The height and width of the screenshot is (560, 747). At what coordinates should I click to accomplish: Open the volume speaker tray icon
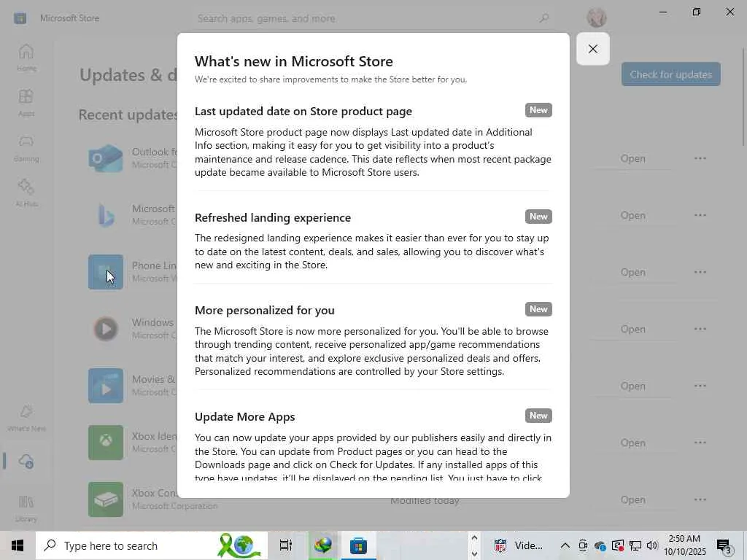click(x=652, y=545)
